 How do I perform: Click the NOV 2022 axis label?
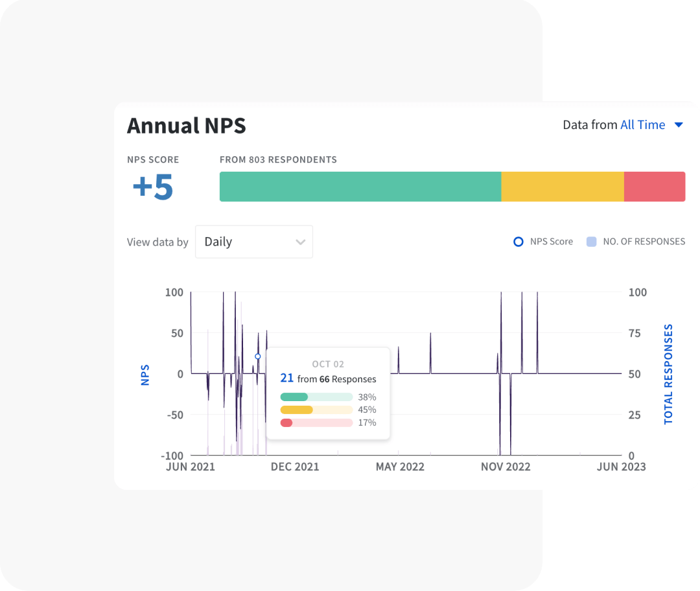[x=506, y=467]
